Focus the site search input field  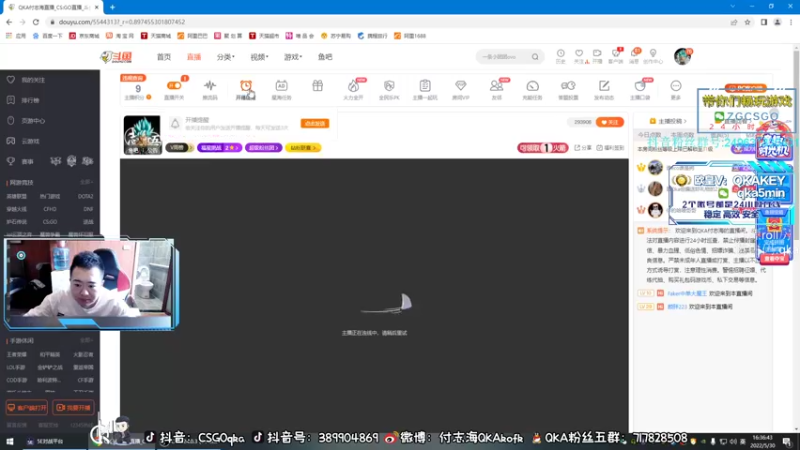tap(505, 57)
